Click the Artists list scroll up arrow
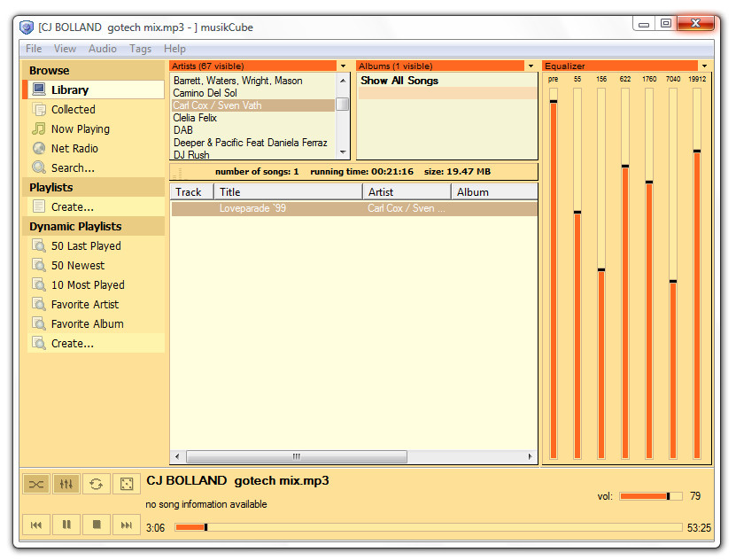 point(343,81)
